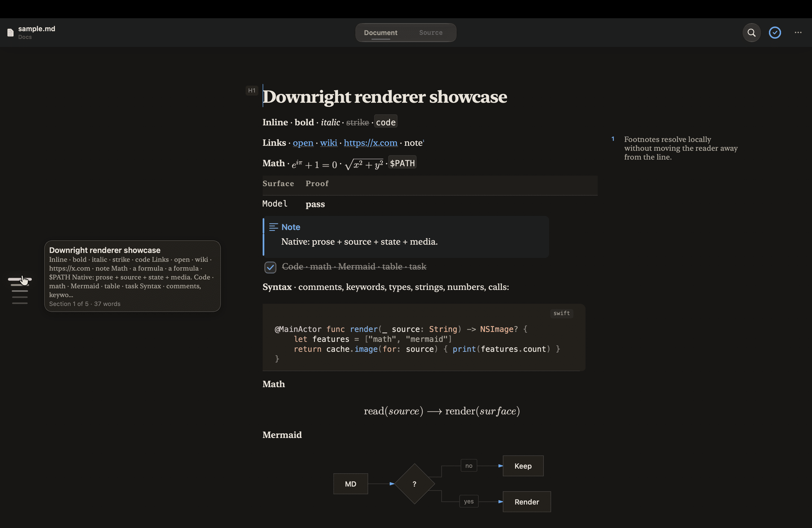Click the 'Math' section heading
Screen dimensions: 812x528
tap(274, 384)
